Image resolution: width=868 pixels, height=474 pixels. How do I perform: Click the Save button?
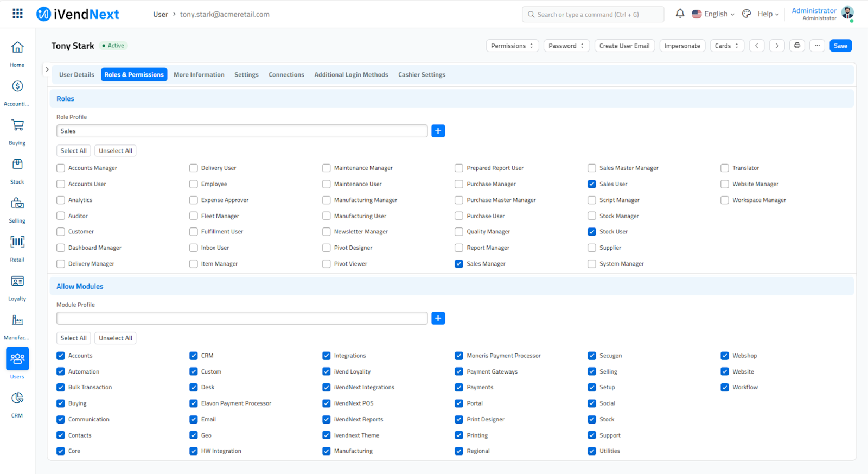tap(840, 46)
